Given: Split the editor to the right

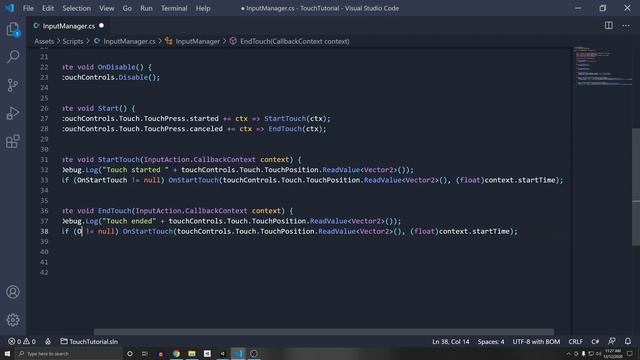Looking at the screenshot, I should pyautogui.click(x=609, y=25).
